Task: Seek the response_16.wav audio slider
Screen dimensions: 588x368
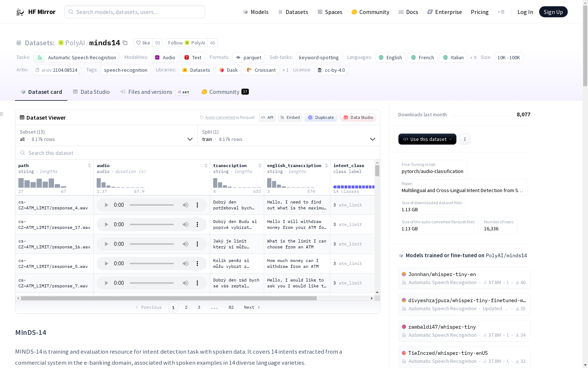Action: [x=152, y=244]
